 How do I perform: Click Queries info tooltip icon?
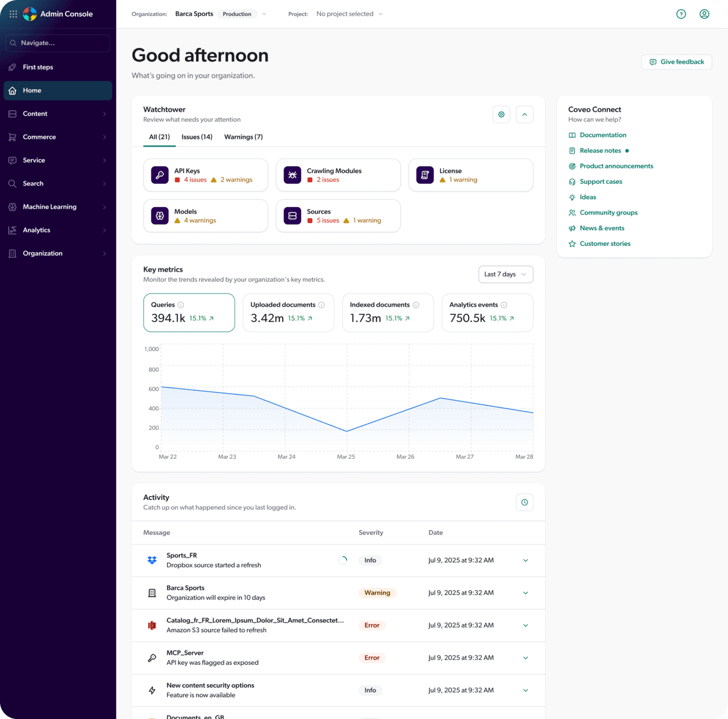click(x=181, y=305)
